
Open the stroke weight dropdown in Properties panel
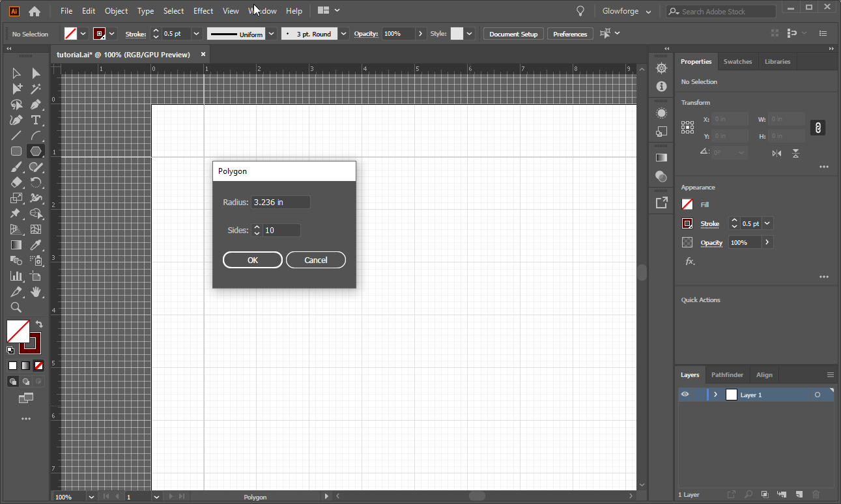(767, 223)
